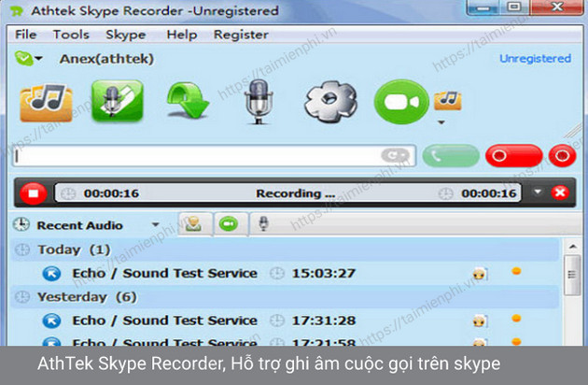Screen dimensions: 588x385
Task: Switch to the microphone recordings tab
Action: coord(263,224)
